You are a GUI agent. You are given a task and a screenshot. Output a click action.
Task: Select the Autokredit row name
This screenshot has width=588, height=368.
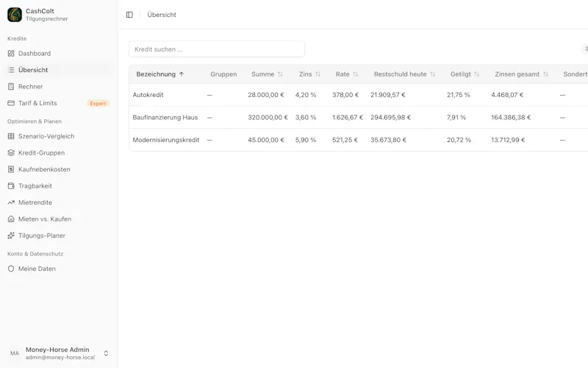point(148,95)
